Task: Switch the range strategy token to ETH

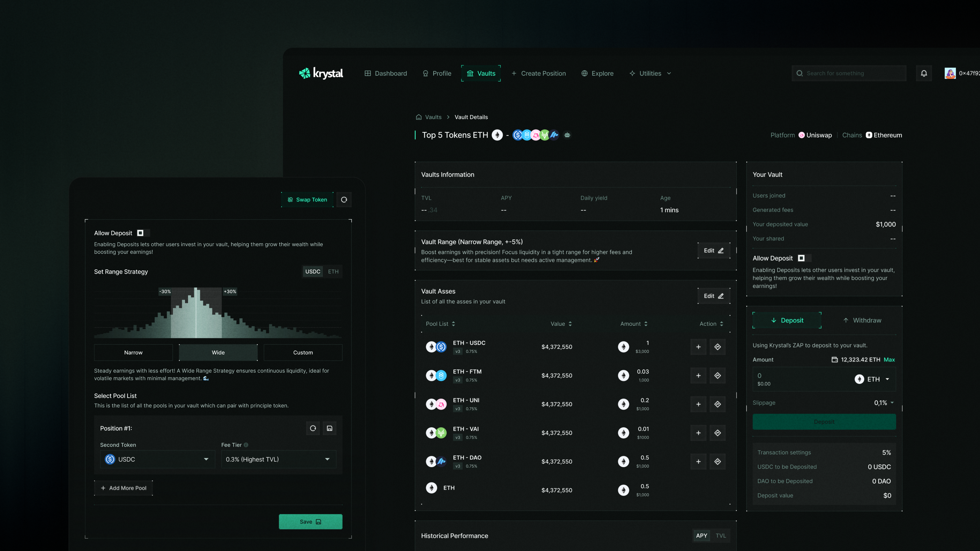Action: coord(333,272)
